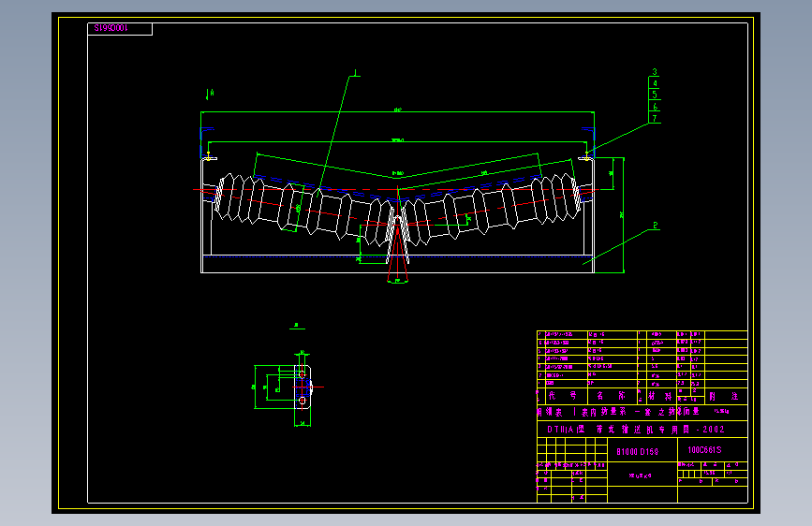Image resolution: width=812 pixels, height=526 pixels.
Task: Click callout number 6 in the balloon stack
Action: (655, 107)
